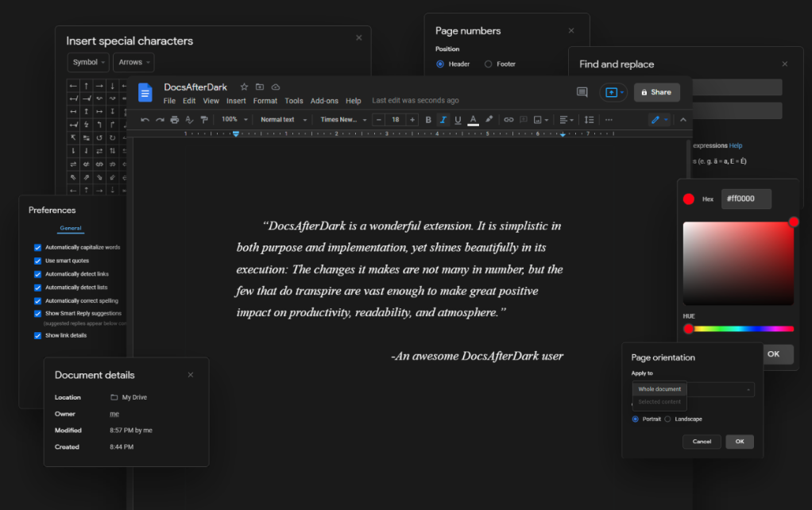Click the Insert link icon

[508, 120]
